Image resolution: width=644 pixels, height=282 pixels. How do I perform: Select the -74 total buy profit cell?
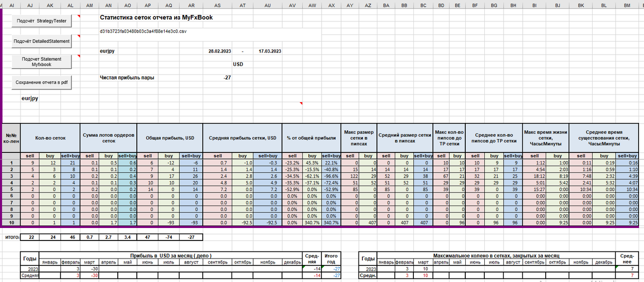click(170, 236)
